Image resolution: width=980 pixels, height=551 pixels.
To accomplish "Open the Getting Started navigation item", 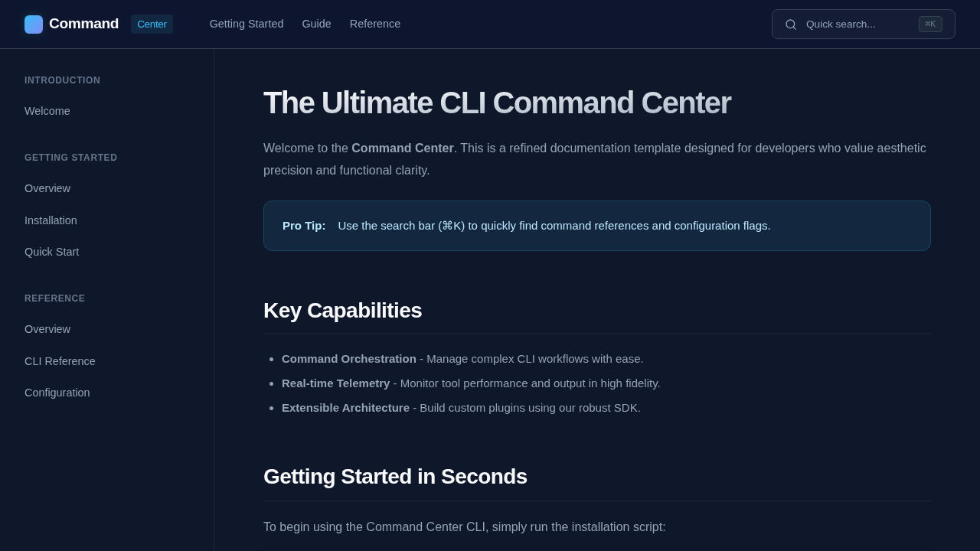I will click(x=247, y=24).
